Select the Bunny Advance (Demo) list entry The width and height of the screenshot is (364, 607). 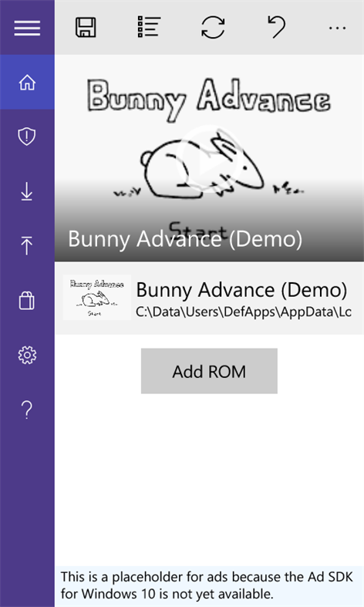click(x=210, y=298)
